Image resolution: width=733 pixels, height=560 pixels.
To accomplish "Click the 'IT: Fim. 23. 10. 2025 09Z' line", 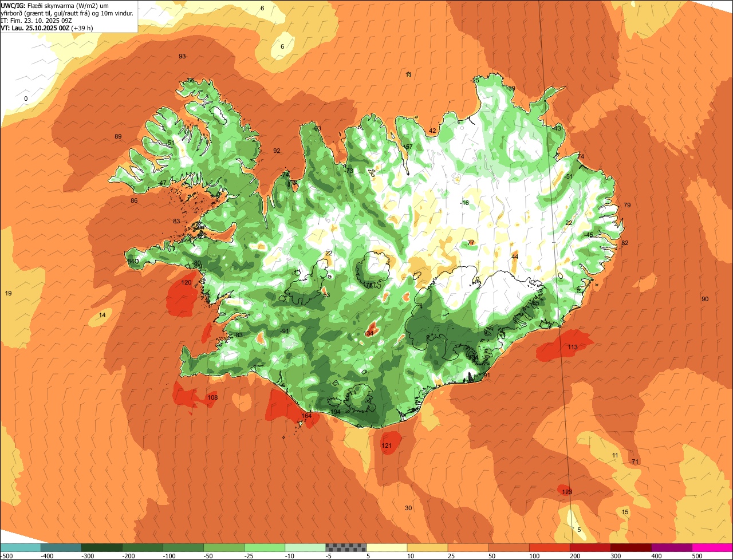I will tap(37, 20).
